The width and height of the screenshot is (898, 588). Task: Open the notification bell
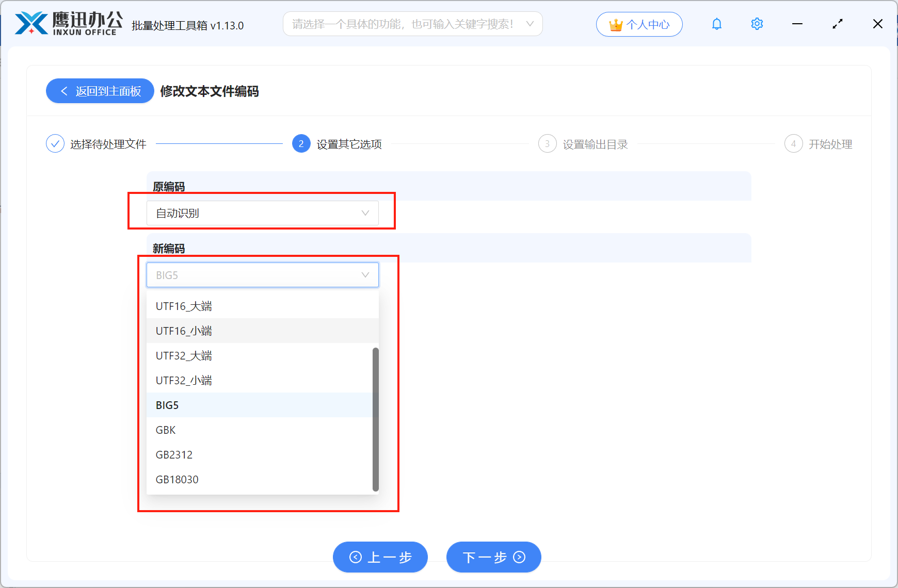click(x=716, y=24)
